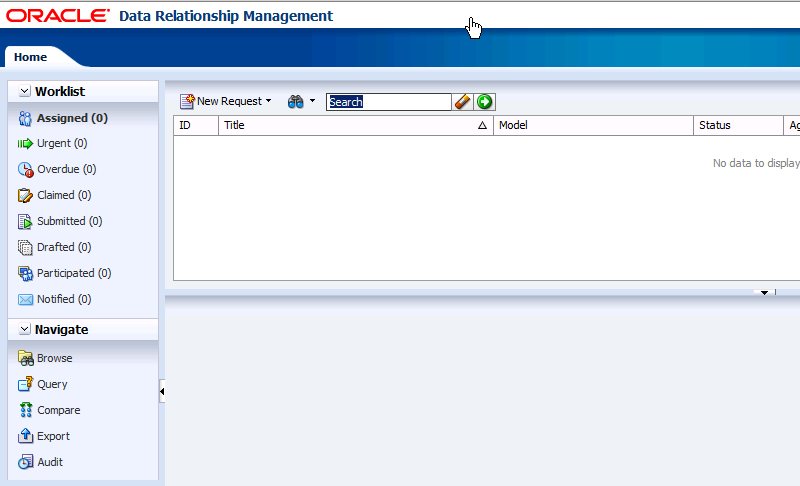Sort ascending by Title triangle
The width and height of the screenshot is (800, 486).
(x=482, y=125)
